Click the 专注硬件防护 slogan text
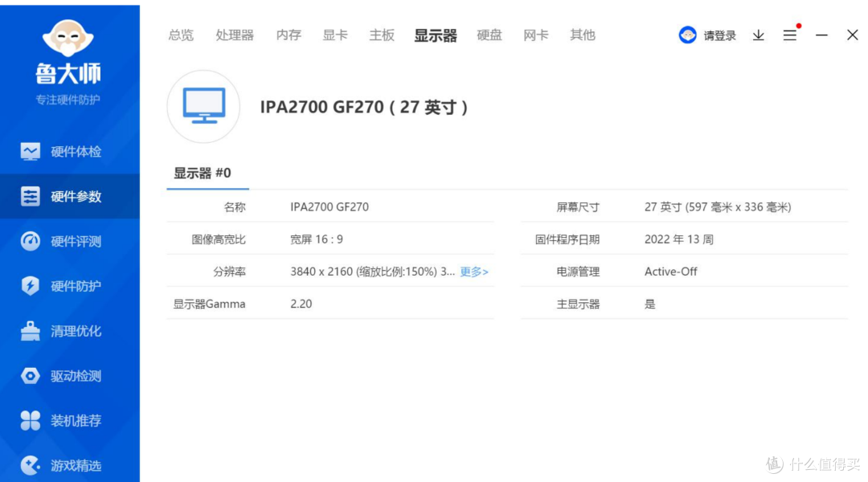The height and width of the screenshot is (482, 868). click(68, 100)
